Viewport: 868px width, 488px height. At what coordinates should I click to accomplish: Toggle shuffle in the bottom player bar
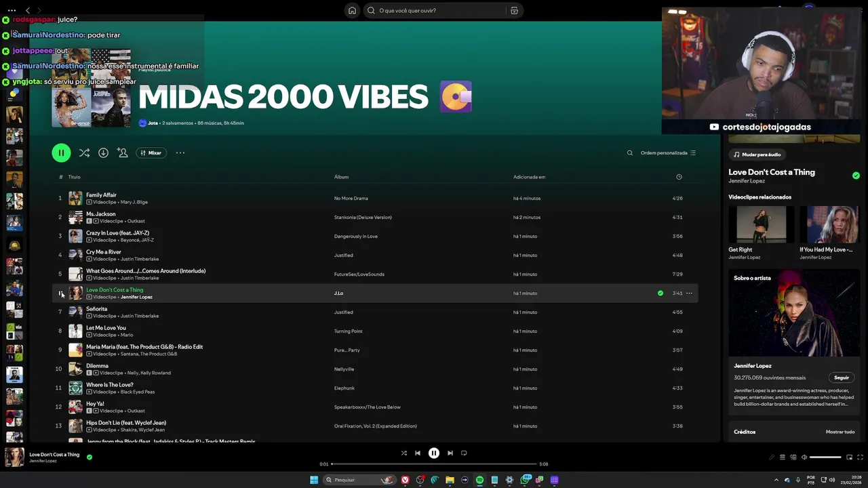(403, 453)
